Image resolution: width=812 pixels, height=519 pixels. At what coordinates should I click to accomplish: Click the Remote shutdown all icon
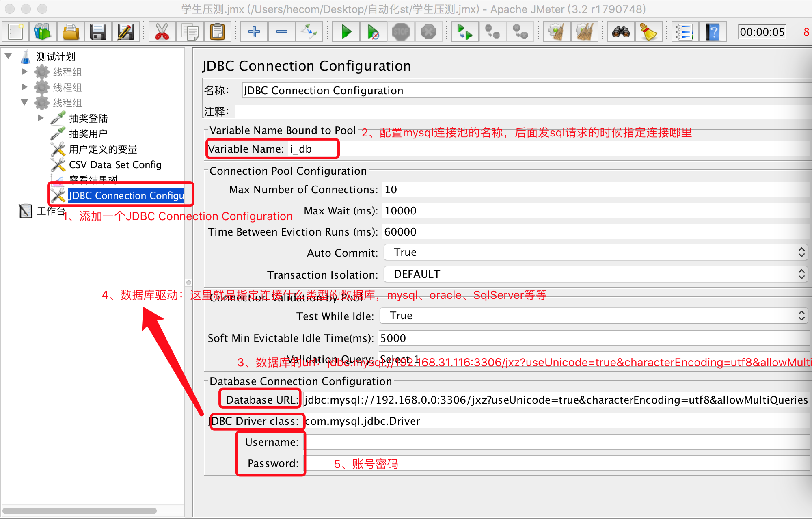[520, 32]
